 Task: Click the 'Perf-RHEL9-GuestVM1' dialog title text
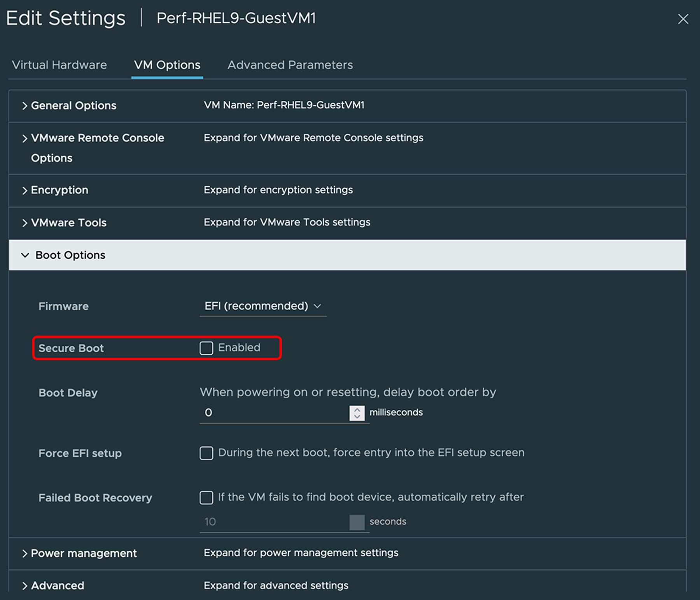pyautogui.click(x=236, y=18)
